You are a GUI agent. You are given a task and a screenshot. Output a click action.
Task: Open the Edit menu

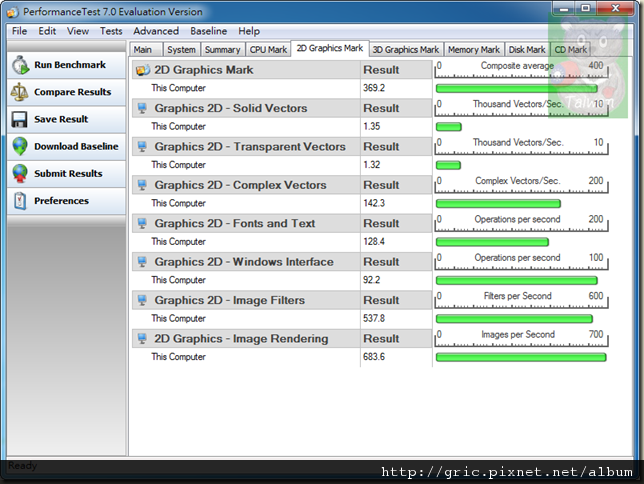coord(47,31)
